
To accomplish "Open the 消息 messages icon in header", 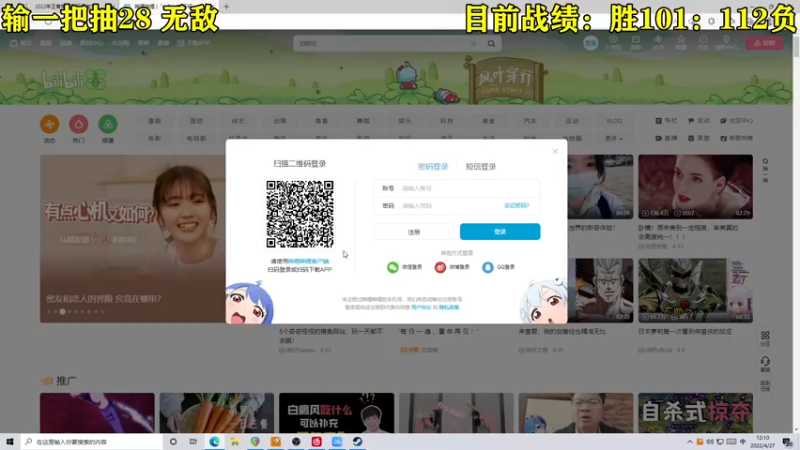I will (x=636, y=42).
